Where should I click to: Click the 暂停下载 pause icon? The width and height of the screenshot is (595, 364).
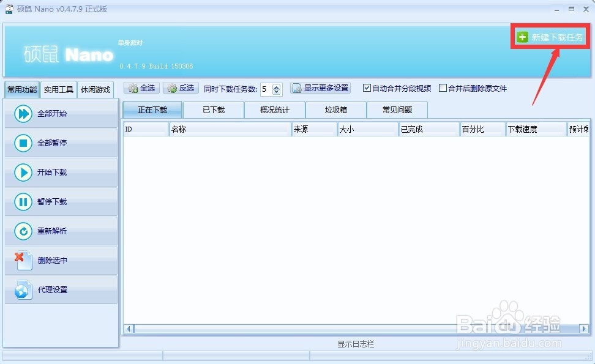point(23,202)
